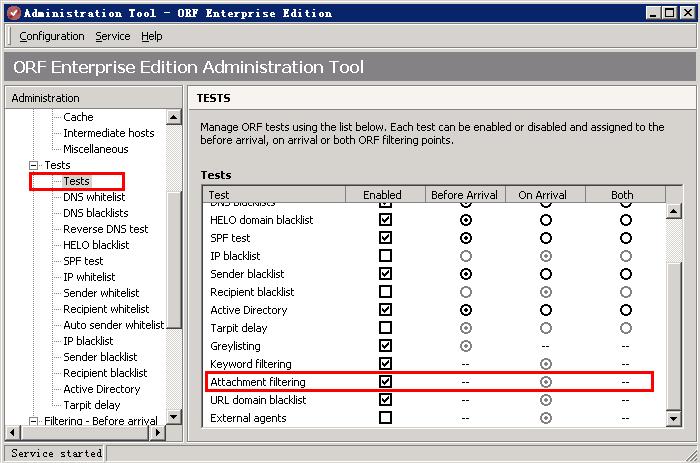The image size is (700, 463).
Task: Collapse the Tests tree node
Action: tap(33, 165)
